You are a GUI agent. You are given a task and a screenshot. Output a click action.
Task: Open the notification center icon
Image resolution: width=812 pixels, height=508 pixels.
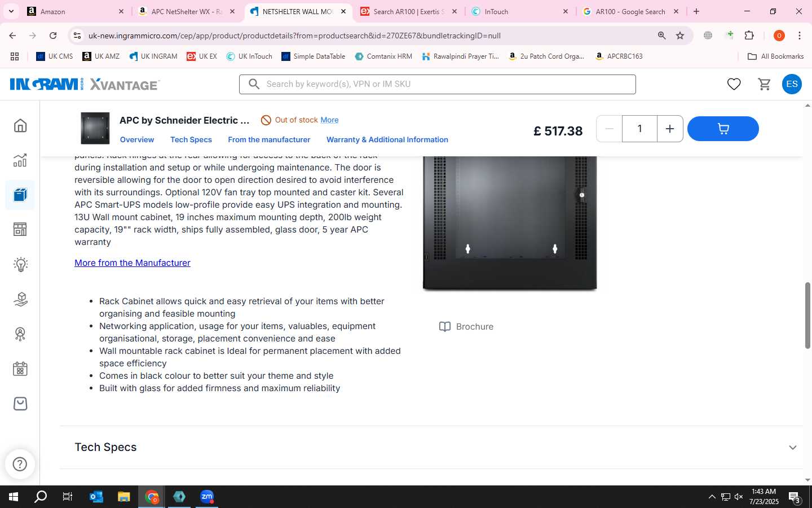click(795, 497)
